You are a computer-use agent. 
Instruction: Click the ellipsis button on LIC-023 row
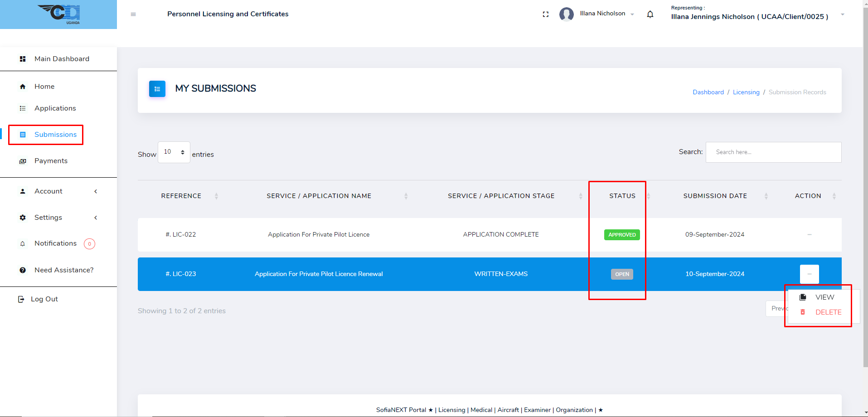click(x=809, y=274)
